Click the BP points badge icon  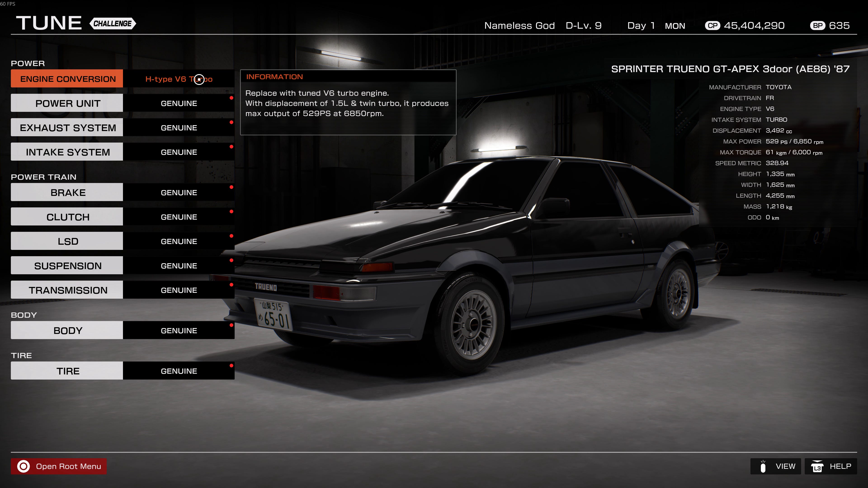(817, 26)
